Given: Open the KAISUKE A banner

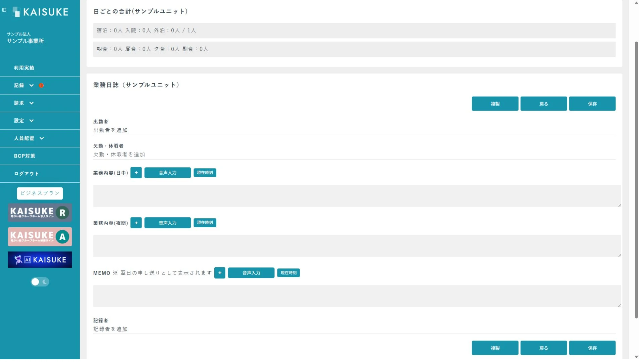Looking at the screenshot, I should [x=40, y=237].
